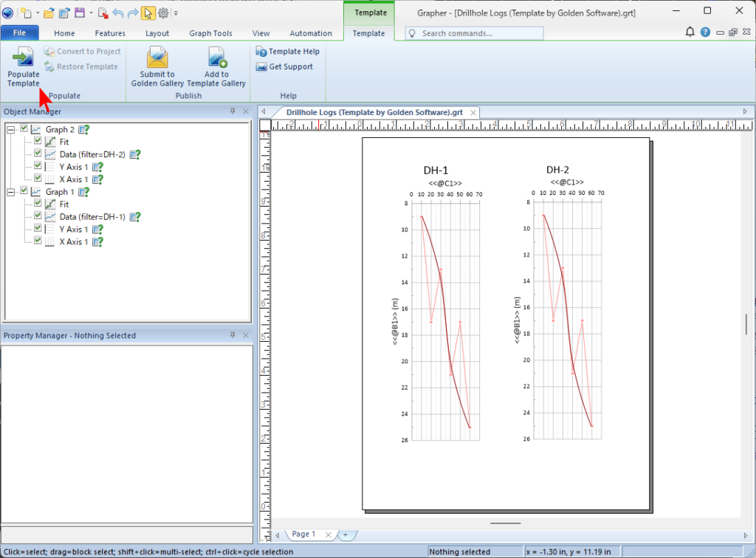Click template question icon beside Graph 2
The width and height of the screenshot is (756, 558).
tap(84, 129)
